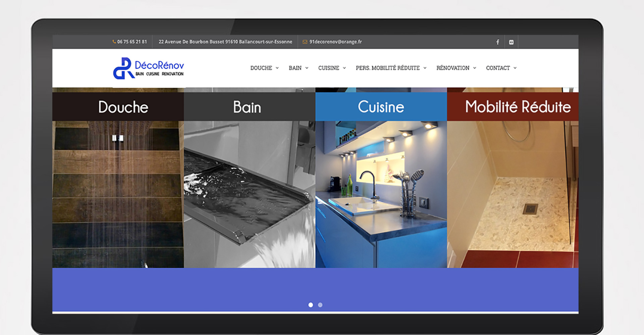644x335 pixels.
Task: Open the blue kitchen photo
Action: coord(381,194)
